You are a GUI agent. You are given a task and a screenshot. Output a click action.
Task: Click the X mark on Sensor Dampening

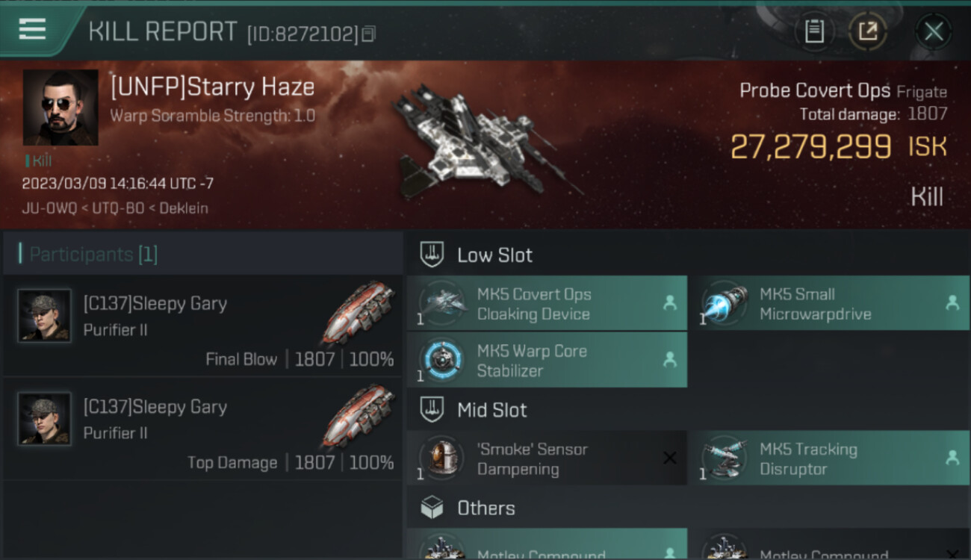click(x=669, y=458)
